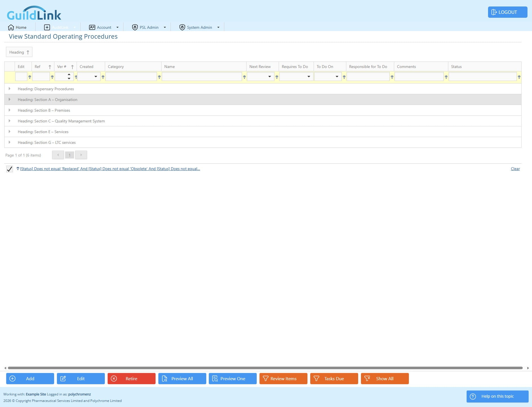Open the PSL Admin menu
The image size is (532, 407).
(149, 27)
